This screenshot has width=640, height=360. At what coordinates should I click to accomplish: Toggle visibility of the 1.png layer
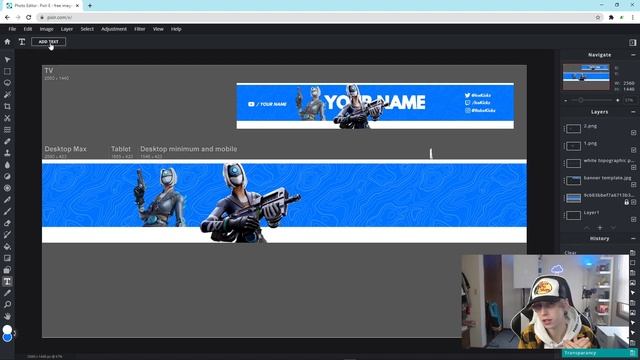[633, 150]
